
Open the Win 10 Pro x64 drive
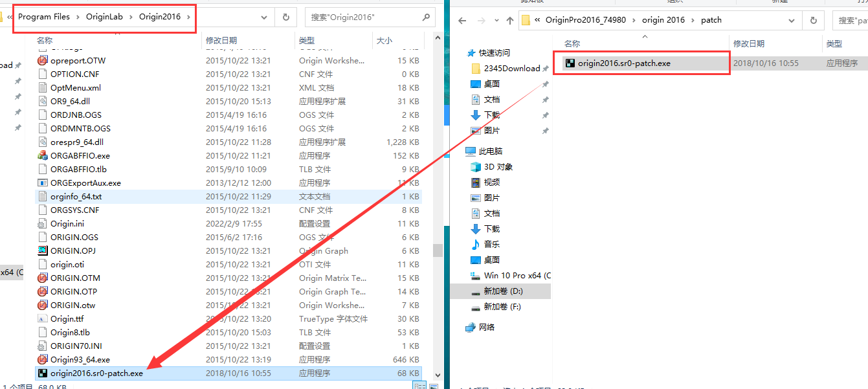[511, 275]
